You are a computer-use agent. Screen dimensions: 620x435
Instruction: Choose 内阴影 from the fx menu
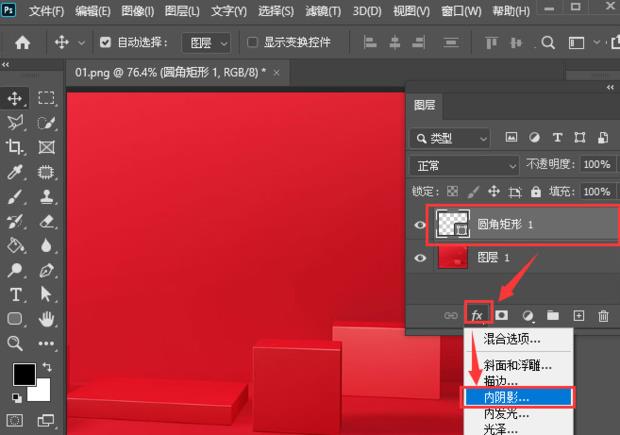coord(516,397)
